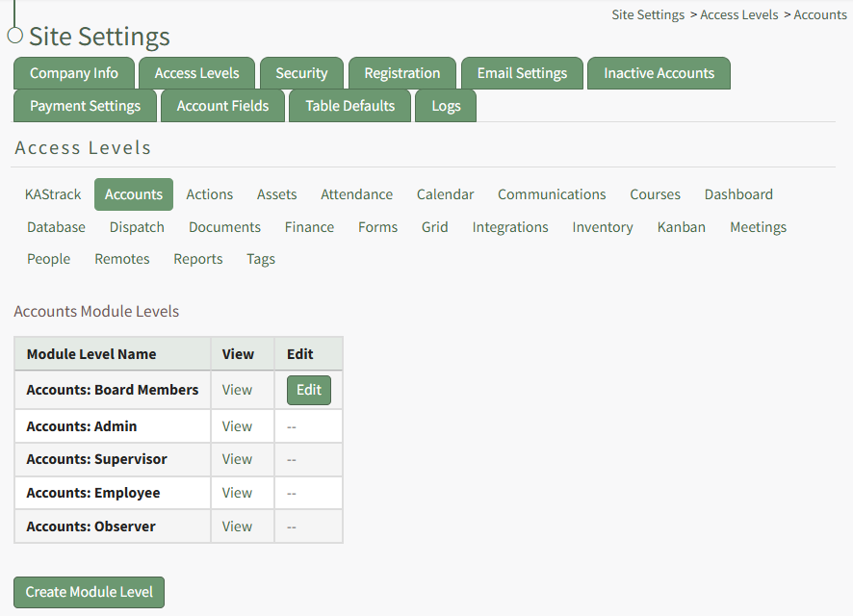Open the Table Defaults tab

click(349, 106)
